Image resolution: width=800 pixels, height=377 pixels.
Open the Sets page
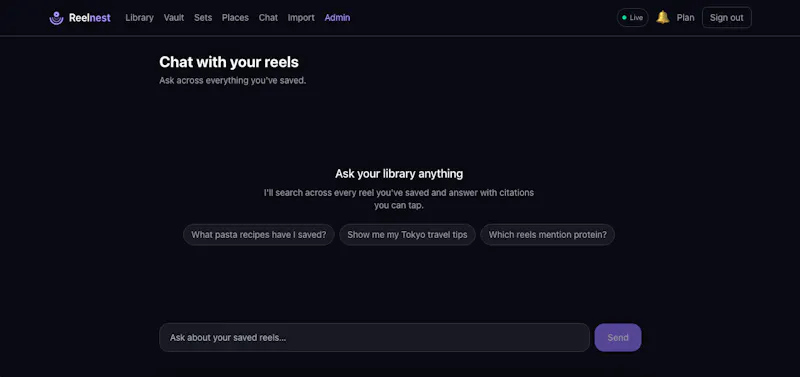203,18
